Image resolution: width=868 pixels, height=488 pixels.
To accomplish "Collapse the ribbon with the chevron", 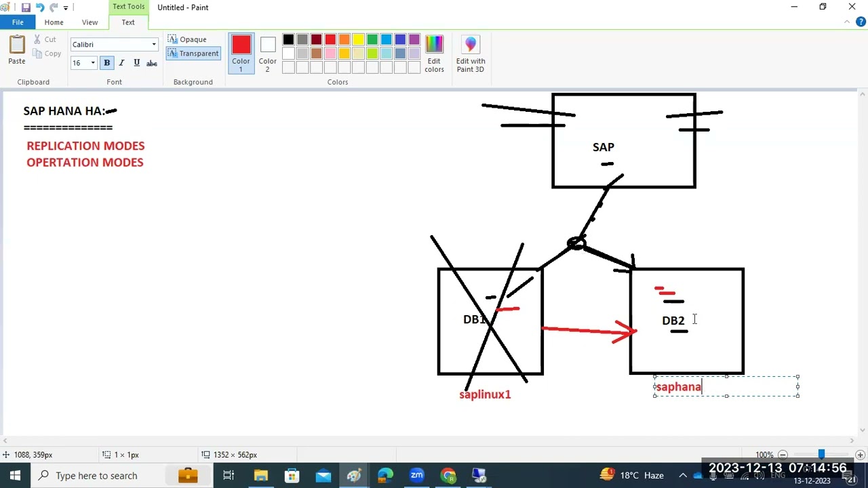I will [847, 22].
